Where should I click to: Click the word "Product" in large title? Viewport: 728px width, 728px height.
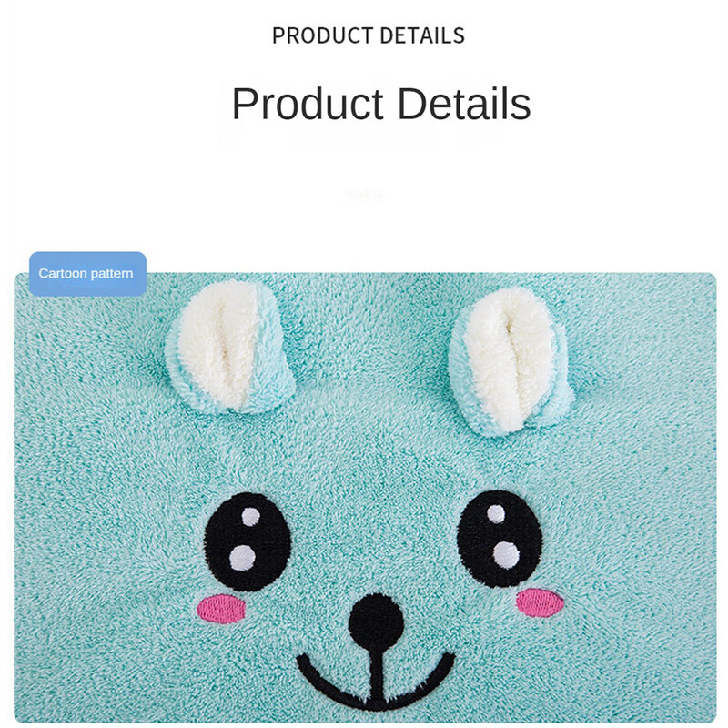click(x=308, y=104)
